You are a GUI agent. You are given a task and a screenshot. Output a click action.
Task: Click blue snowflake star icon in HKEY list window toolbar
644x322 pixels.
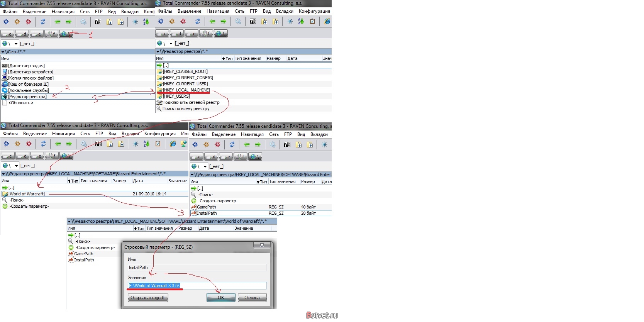coord(290,21)
